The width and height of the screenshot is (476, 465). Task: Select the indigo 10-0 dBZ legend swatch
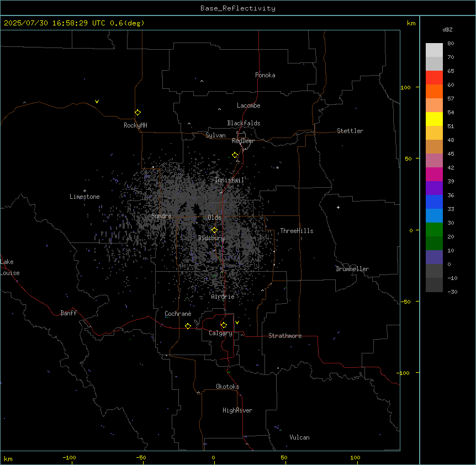[x=434, y=257]
